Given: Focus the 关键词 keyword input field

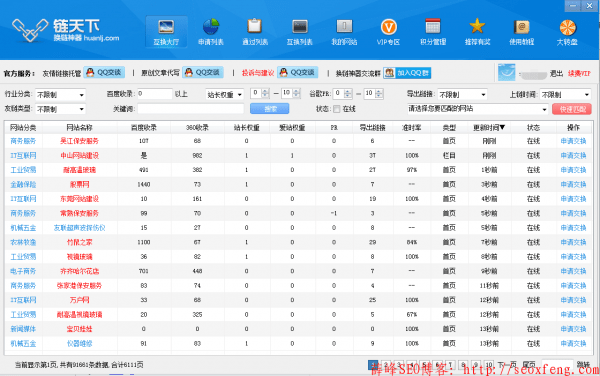Looking at the screenshot, I should pos(190,109).
